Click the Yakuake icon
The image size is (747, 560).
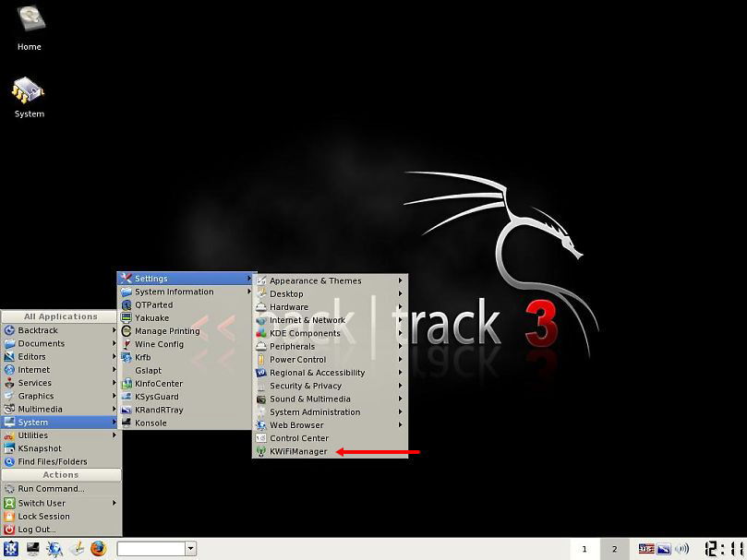pos(127,317)
